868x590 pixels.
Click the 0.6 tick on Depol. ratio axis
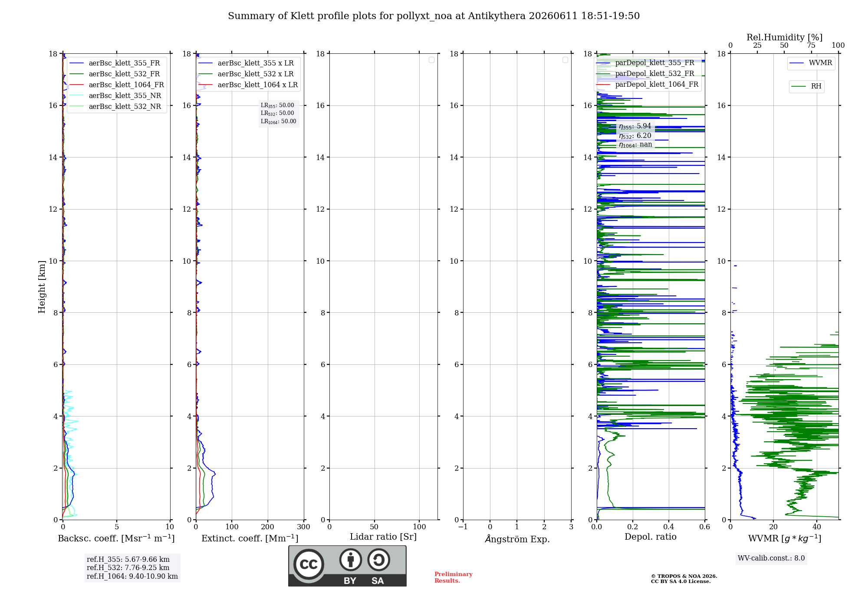705,527
